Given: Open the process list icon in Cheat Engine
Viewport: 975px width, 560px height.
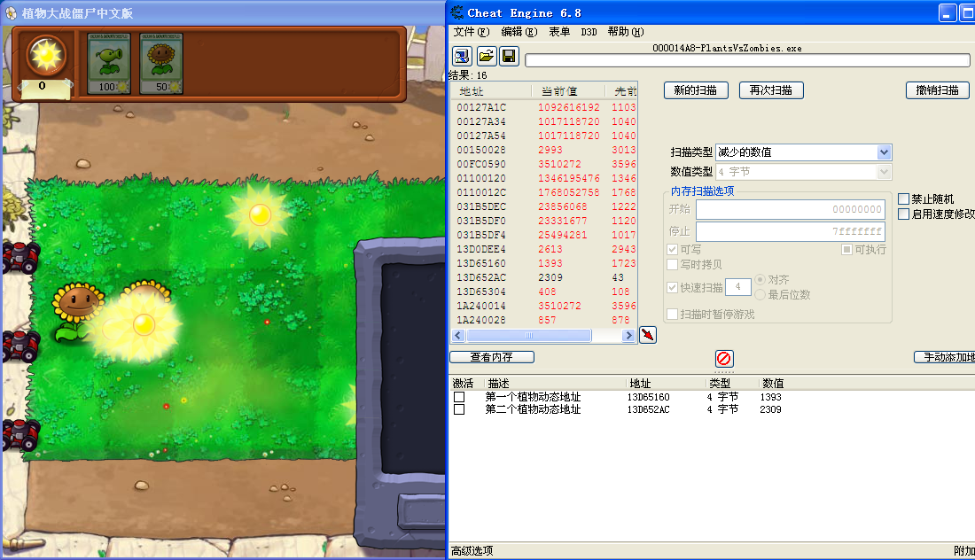Looking at the screenshot, I should [462, 57].
